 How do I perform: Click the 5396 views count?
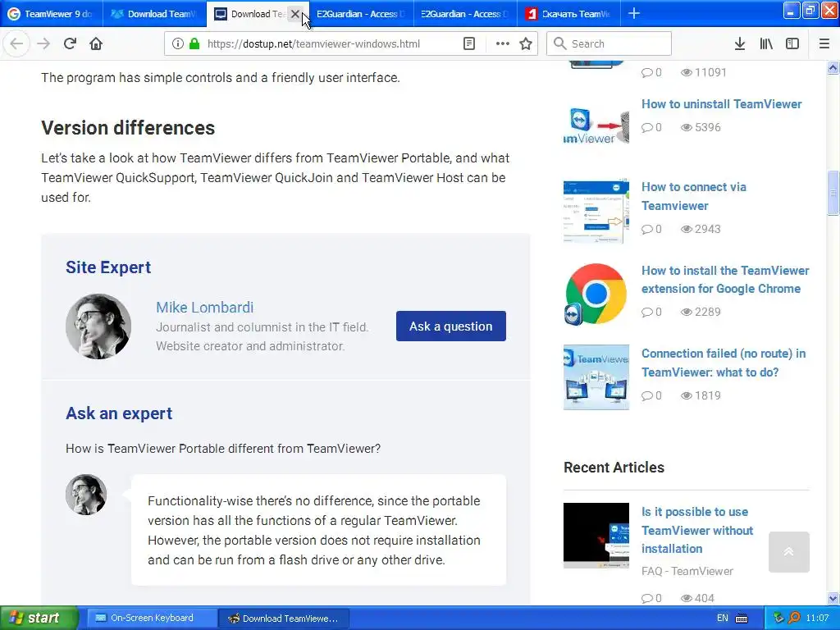point(708,127)
